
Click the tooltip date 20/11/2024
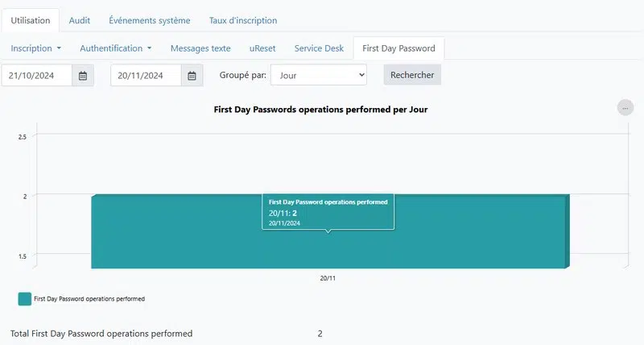coord(284,223)
